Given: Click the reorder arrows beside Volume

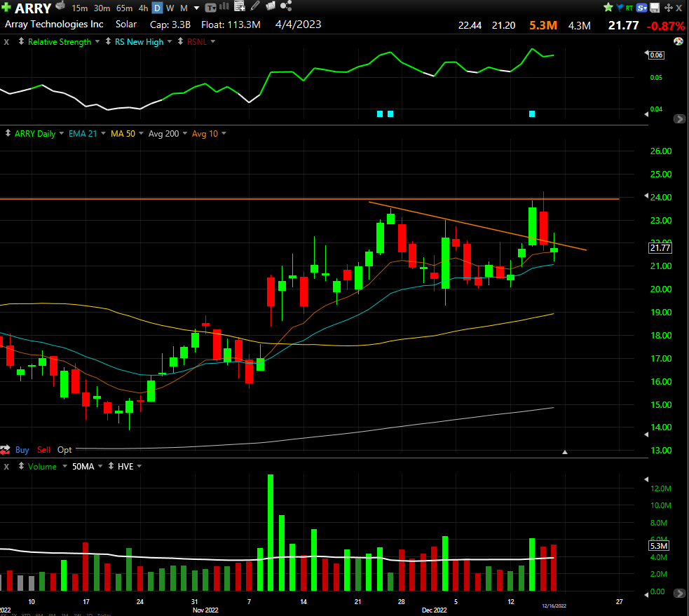Looking at the screenshot, I should click(x=21, y=466).
